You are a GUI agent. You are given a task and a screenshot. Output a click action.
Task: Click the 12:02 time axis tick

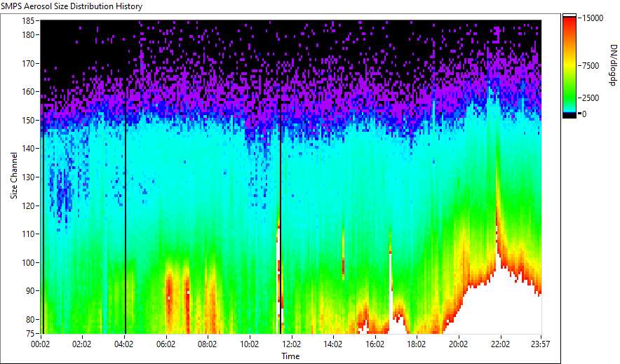(x=291, y=344)
